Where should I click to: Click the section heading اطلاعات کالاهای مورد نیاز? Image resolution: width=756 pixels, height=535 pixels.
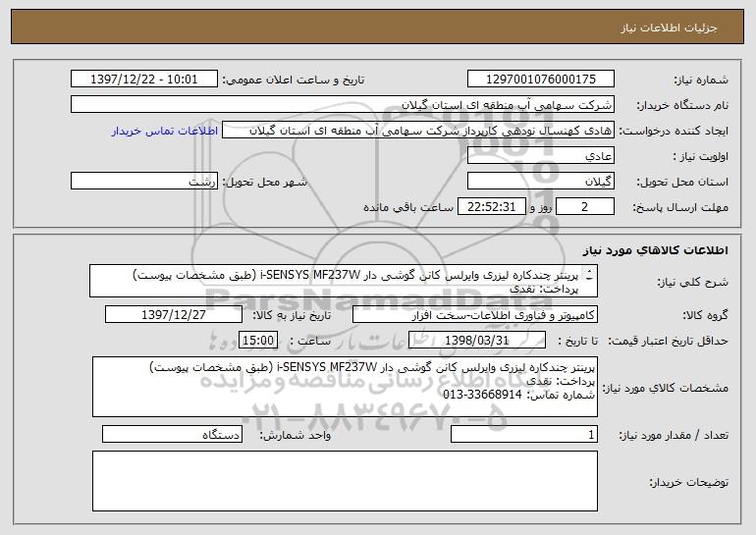(x=655, y=249)
